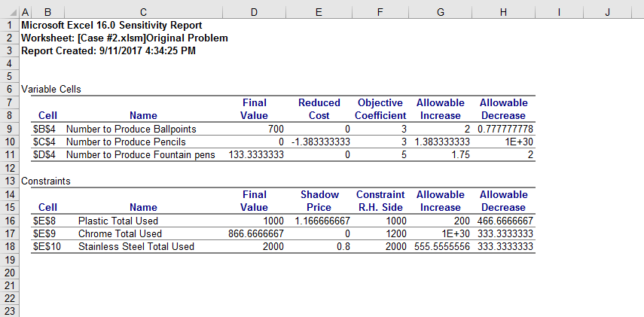Click the '$B$4' cell reference
The height and width of the screenshot is (317, 644).
pos(44,130)
